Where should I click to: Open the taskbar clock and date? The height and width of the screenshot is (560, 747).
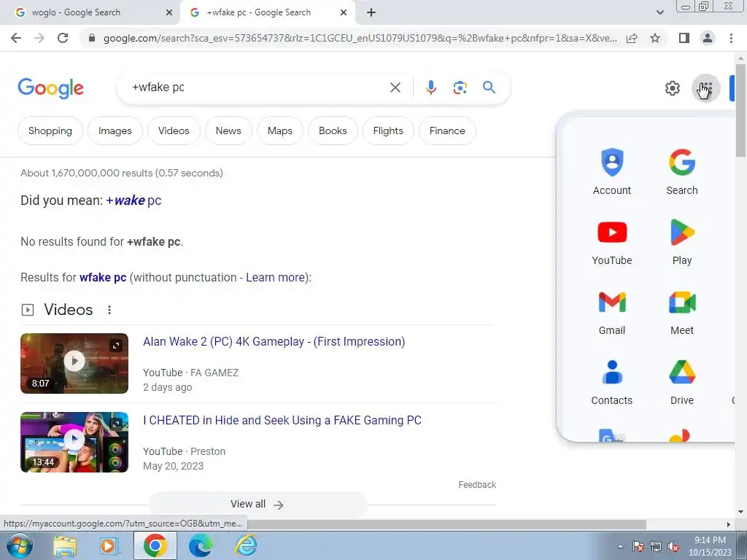(710, 546)
